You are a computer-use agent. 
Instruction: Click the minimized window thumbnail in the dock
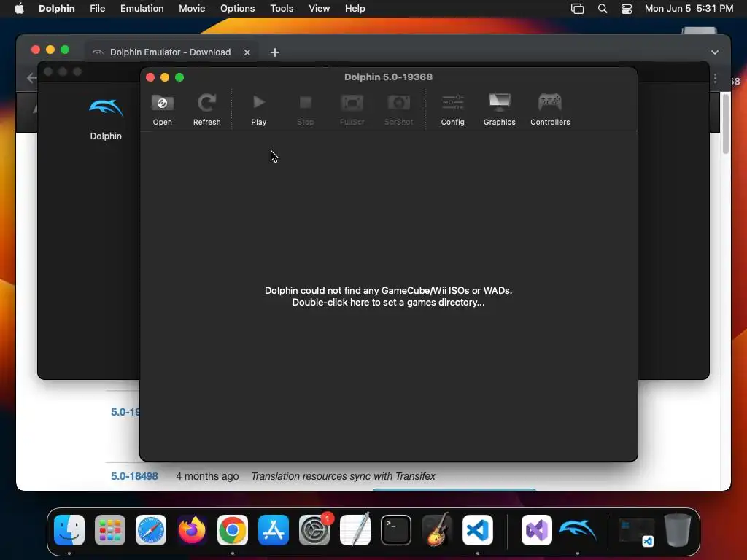click(637, 532)
